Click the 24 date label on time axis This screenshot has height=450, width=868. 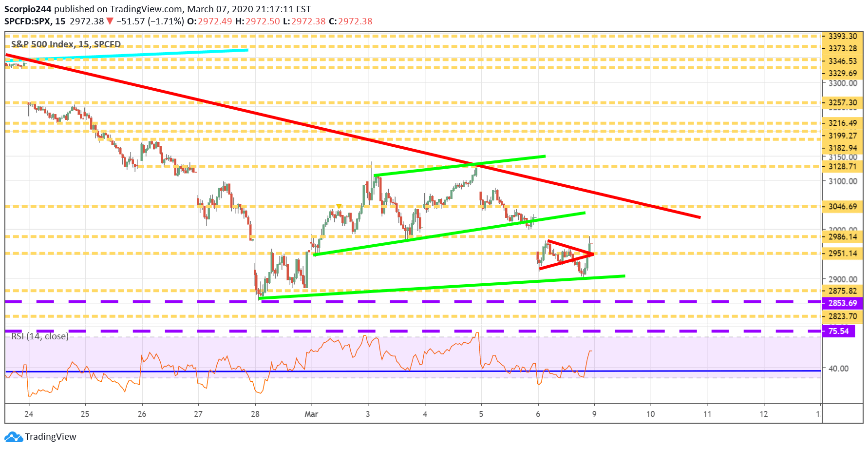click(x=29, y=414)
